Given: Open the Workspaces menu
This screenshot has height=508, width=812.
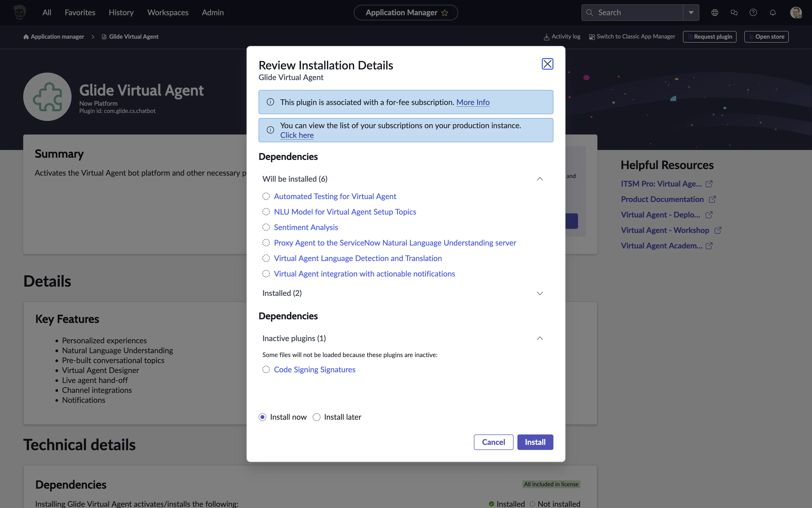Looking at the screenshot, I should [x=168, y=12].
